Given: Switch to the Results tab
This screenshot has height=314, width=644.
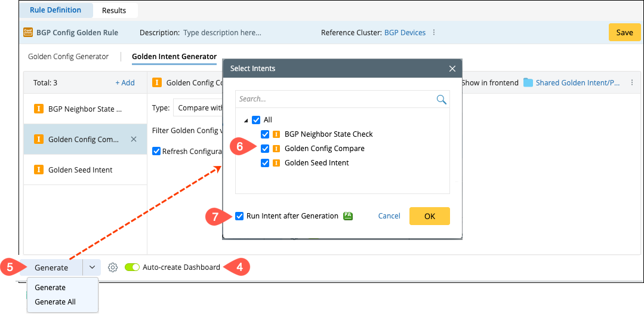Looking at the screenshot, I should (114, 10).
